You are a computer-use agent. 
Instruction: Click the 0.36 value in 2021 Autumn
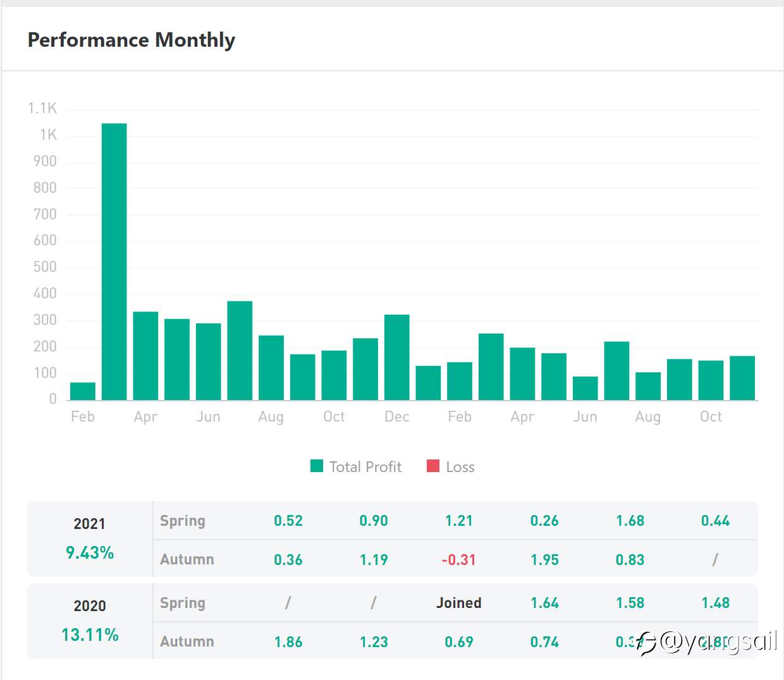click(x=288, y=560)
